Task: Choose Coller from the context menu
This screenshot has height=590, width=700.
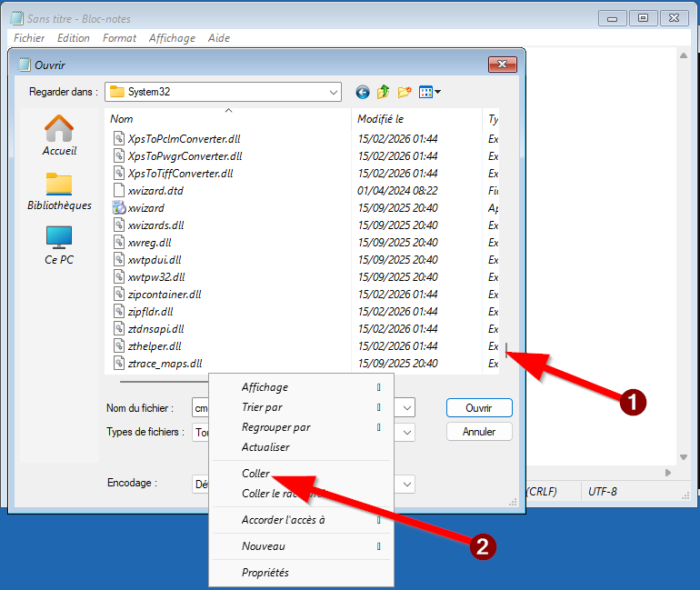Action: pos(255,474)
